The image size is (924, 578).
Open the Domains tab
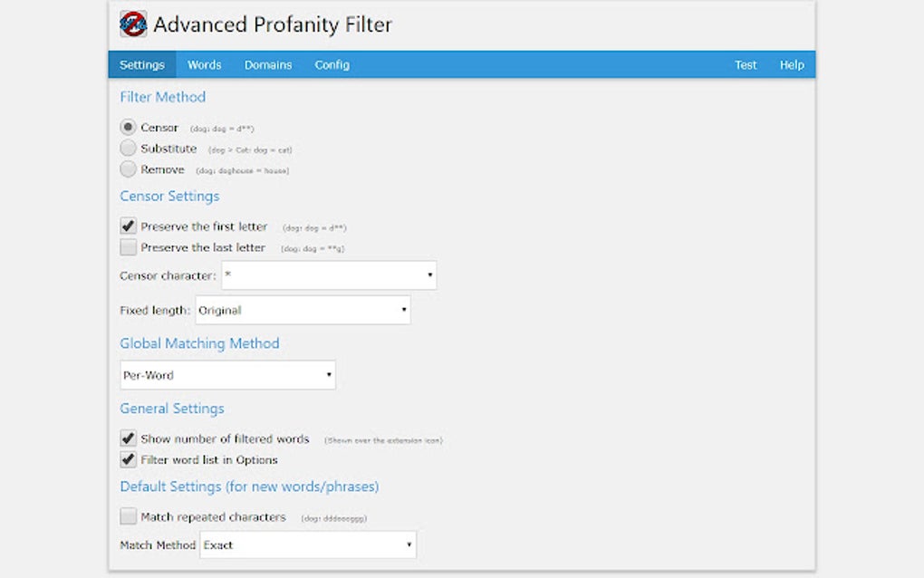coord(267,64)
